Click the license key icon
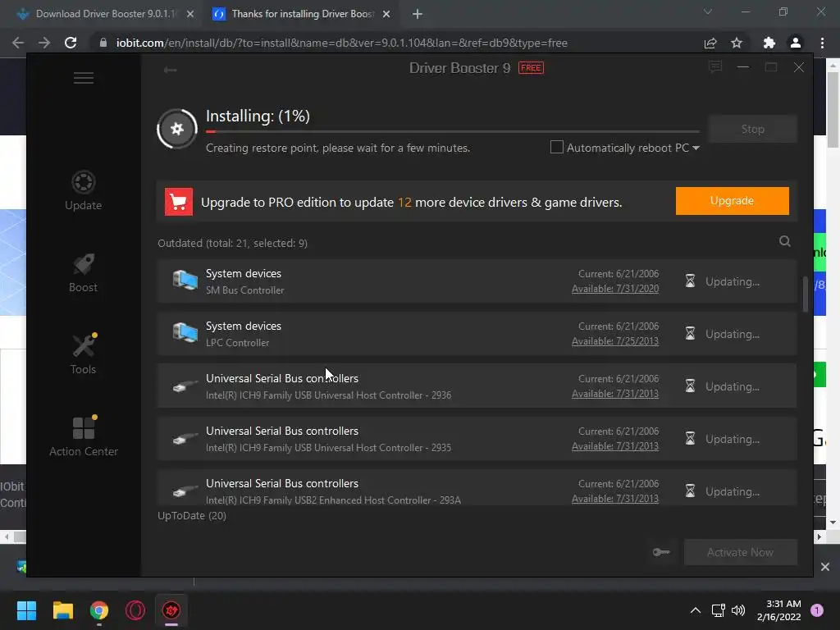 661,552
